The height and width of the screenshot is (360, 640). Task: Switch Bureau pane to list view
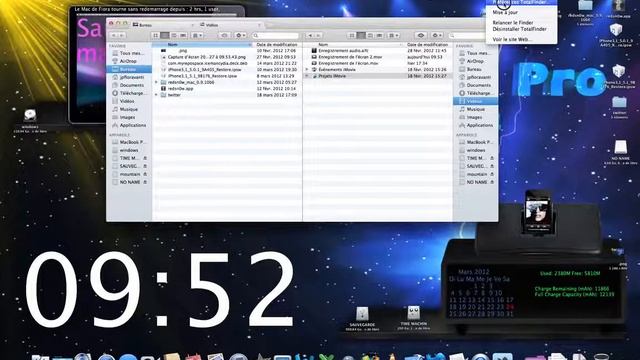click(165, 36)
